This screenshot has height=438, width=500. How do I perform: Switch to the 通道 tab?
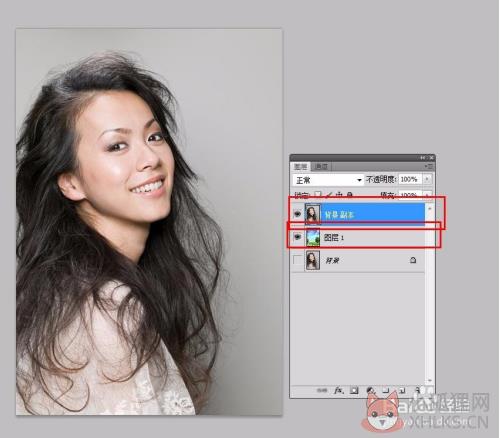[321, 166]
